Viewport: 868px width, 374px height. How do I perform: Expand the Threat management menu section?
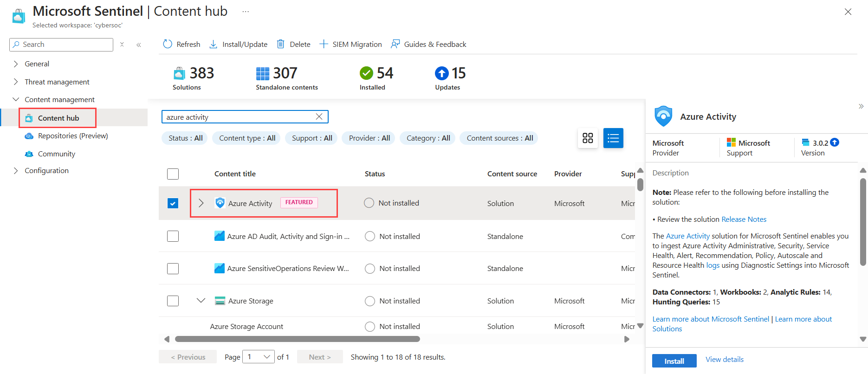click(57, 82)
